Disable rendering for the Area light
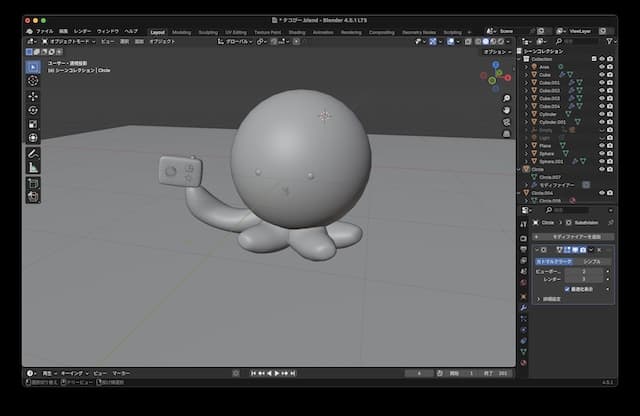 coord(610,67)
